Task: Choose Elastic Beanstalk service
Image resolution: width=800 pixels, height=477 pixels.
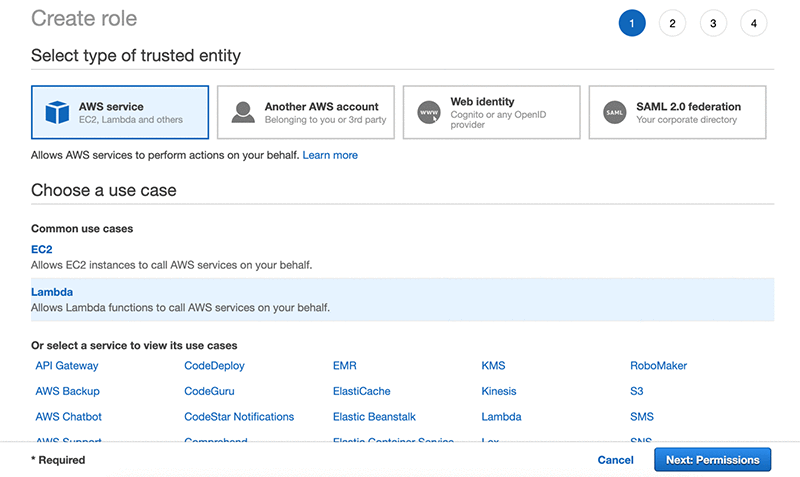Action: click(x=374, y=417)
